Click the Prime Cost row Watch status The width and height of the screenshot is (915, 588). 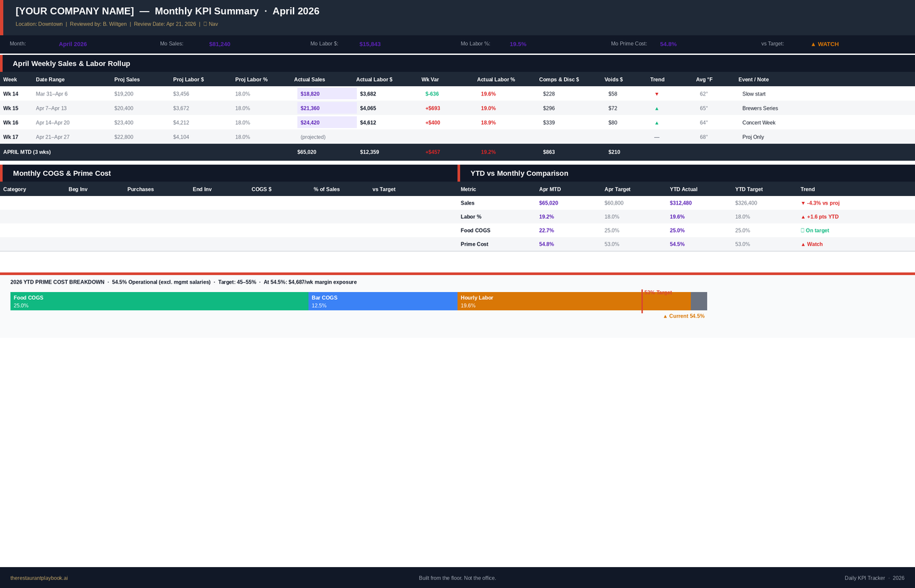tap(812, 244)
